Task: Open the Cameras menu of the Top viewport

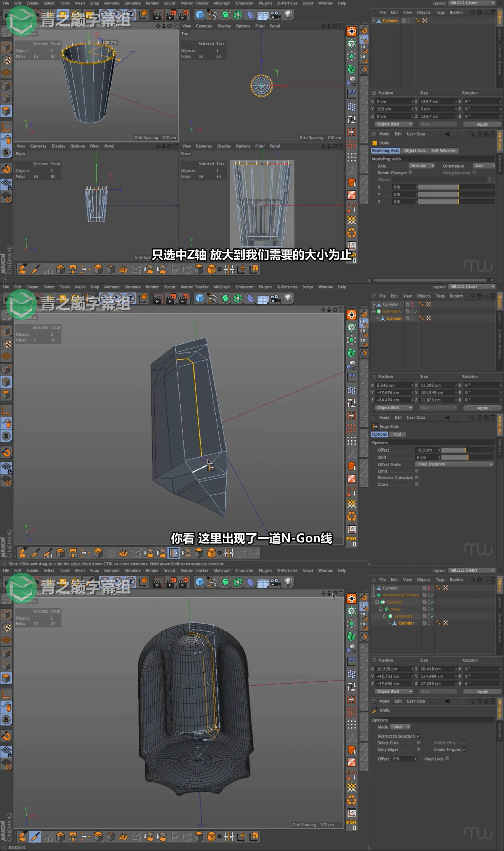Action: [204, 26]
